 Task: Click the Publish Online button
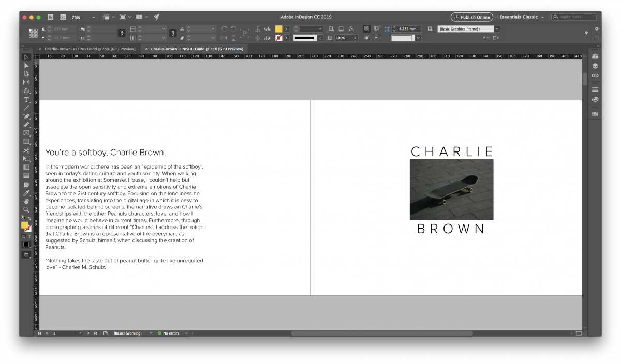(x=471, y=17)
